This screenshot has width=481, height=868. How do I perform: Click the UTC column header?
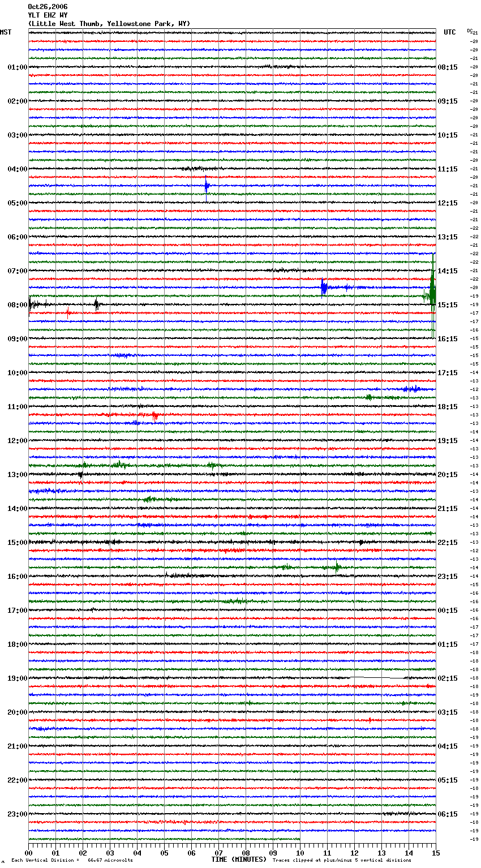click(x=450, y=32)
